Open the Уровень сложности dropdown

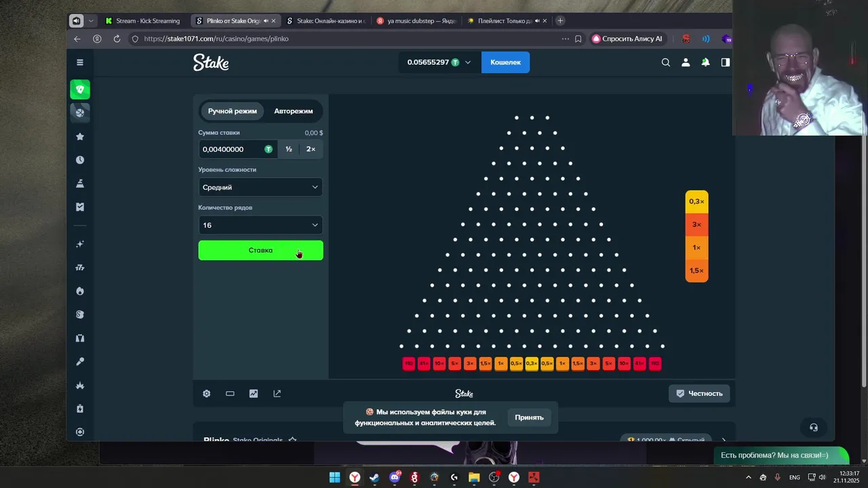(x=260, y=187)
